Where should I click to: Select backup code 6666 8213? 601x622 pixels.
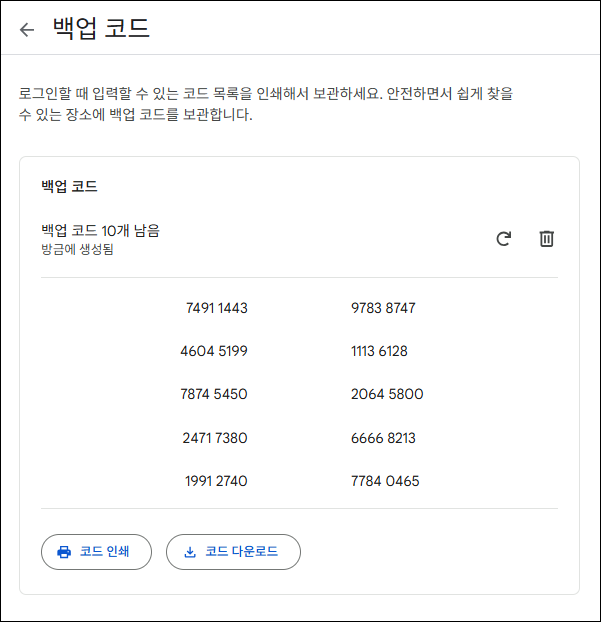click(x=383, y=438)
